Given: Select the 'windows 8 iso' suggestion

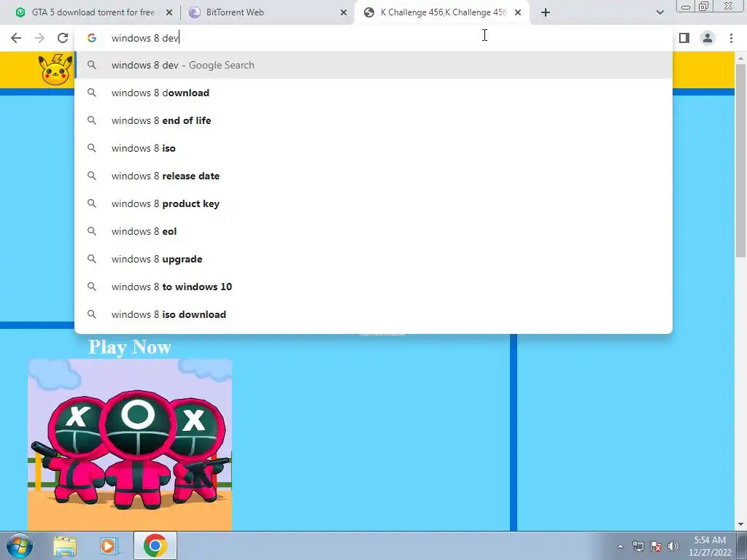Looking at the screenshot, I should click(x=373, y=148).
